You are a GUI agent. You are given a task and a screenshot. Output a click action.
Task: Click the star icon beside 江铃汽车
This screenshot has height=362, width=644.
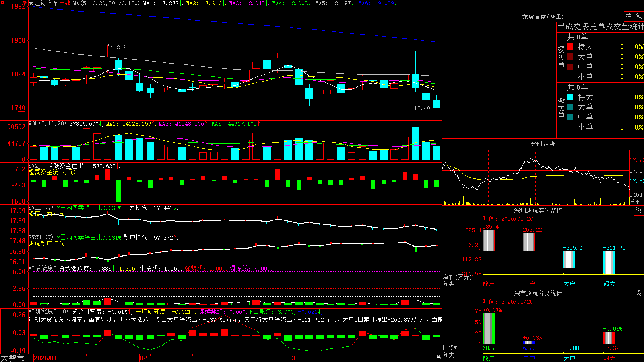[x=31, y=3]
